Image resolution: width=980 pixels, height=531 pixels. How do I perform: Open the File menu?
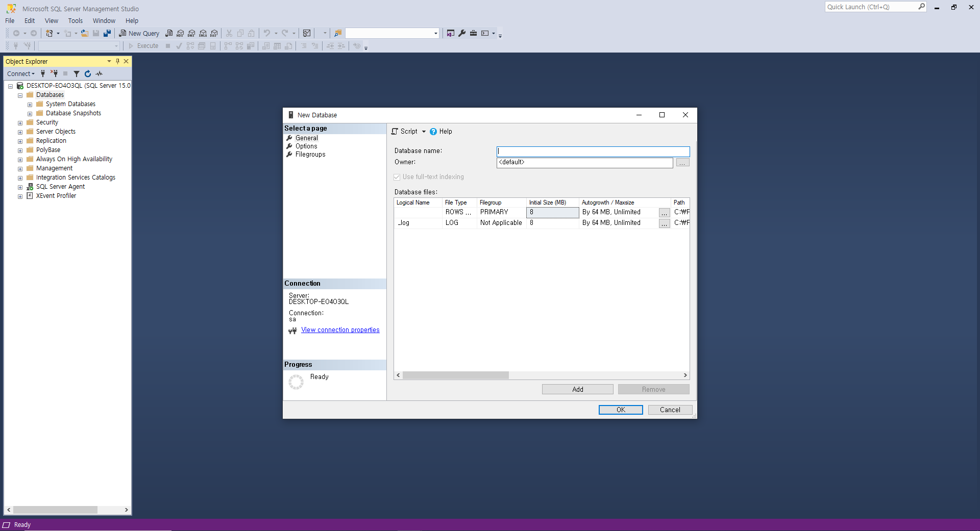[x=10, y=21]
